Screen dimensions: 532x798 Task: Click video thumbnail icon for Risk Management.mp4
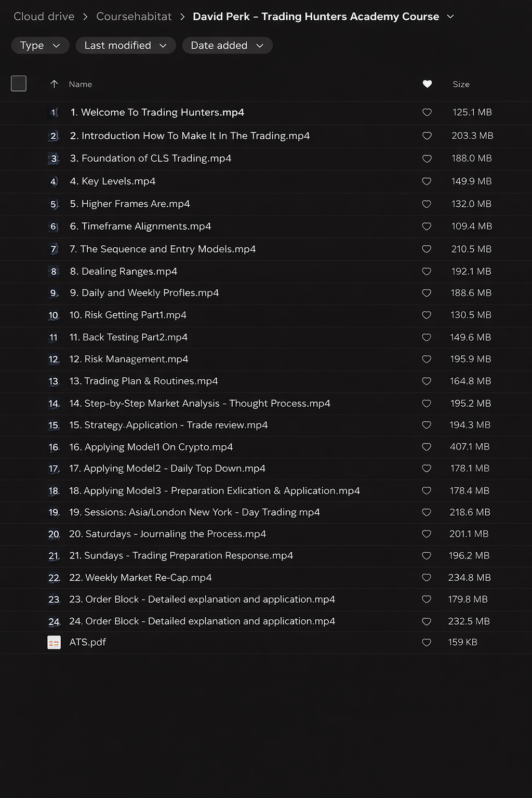pyautogui.click(x=54, y=360)
